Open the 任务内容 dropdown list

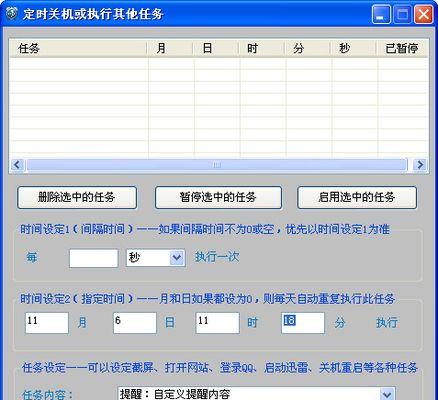pos(388,394)
